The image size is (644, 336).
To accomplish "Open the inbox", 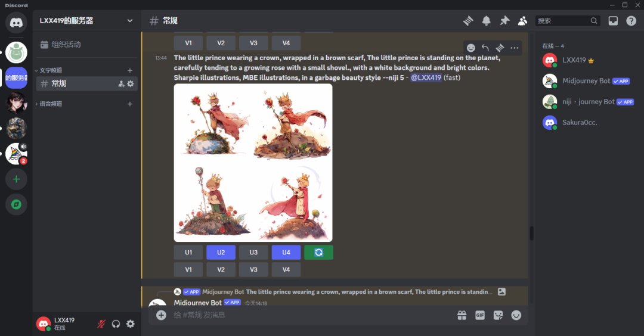I will click(x=613, y=21).
